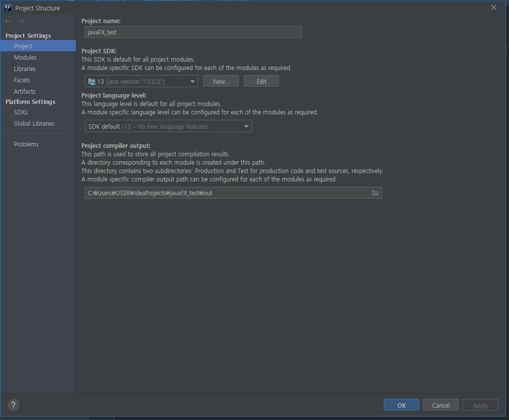Focus the Project name field
Screen dimensions: 509x420
(193, 32)
